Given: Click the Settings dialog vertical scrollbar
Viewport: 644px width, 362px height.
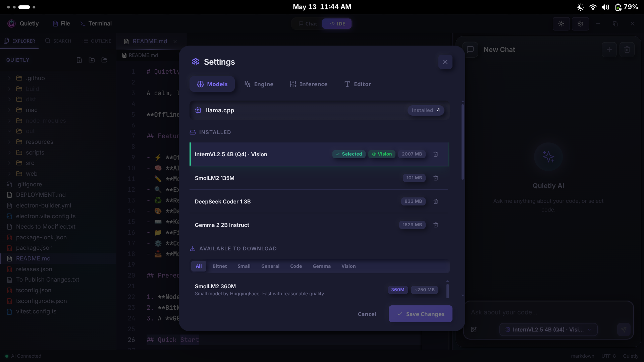Looking at the screenshot, I should point(463,142).
